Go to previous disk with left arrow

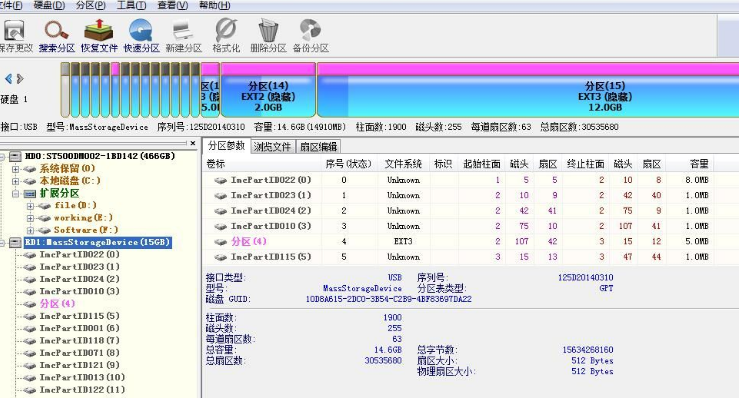click(x=8, y=78)
